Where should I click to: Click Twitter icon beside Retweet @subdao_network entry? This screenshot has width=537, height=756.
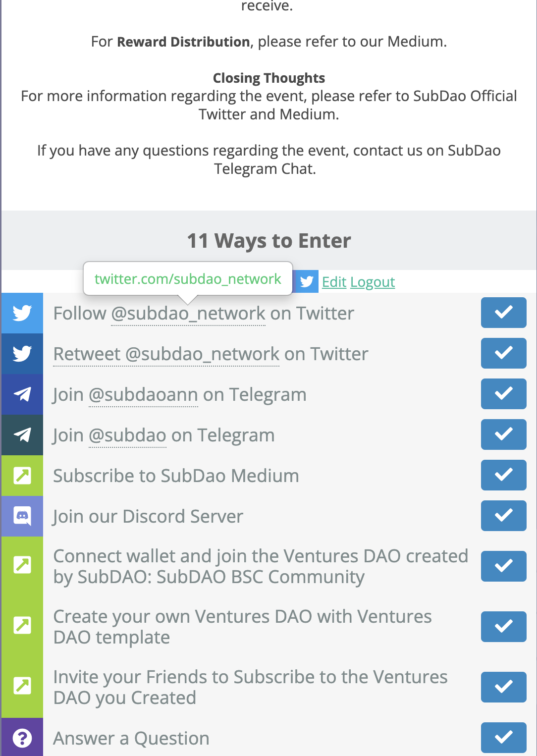(x=22, y=354)
